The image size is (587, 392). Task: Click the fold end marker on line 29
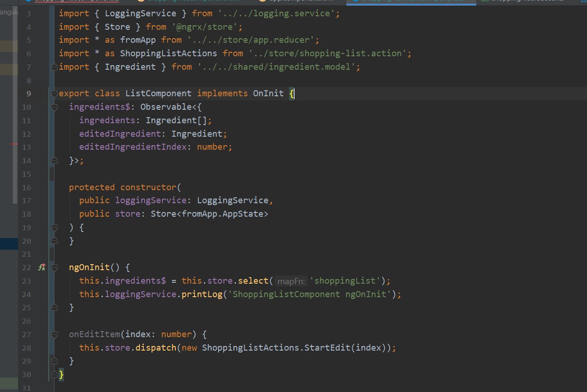point(54,361)
